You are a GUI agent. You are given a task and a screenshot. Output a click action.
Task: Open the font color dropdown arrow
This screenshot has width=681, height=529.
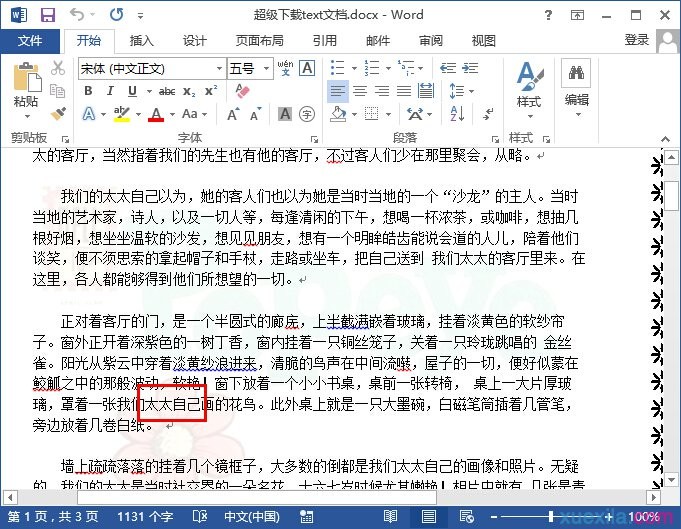coord(173,114)
